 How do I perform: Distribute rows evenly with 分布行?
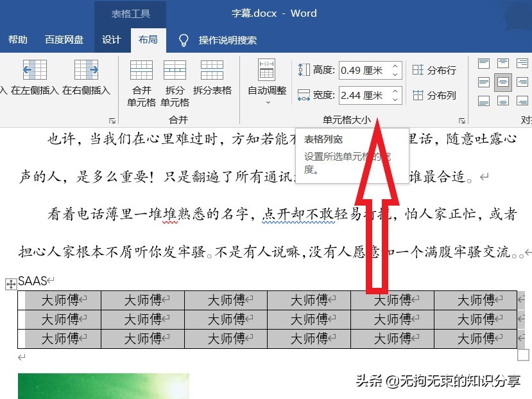pos(434,71)
